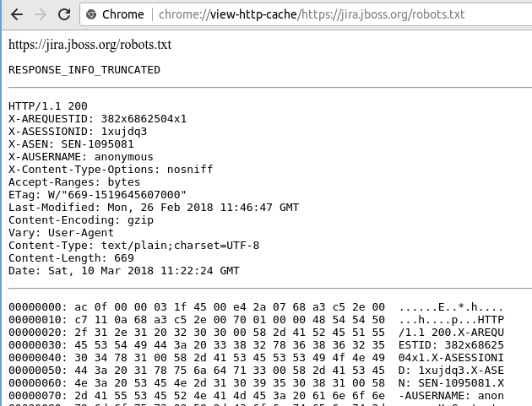Click hex dump offset 00000000 row
This screenshot has width=532, height=406.
[256, 307]
